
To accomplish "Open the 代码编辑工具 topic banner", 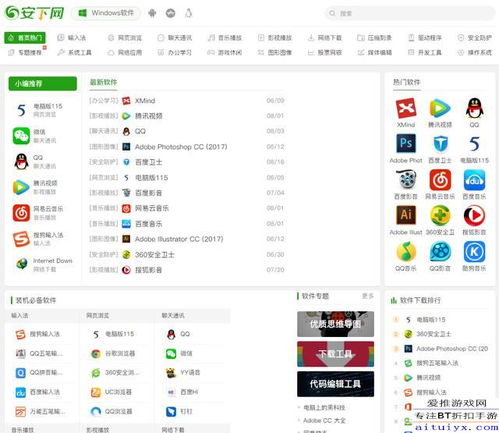I will click(335, 384).
